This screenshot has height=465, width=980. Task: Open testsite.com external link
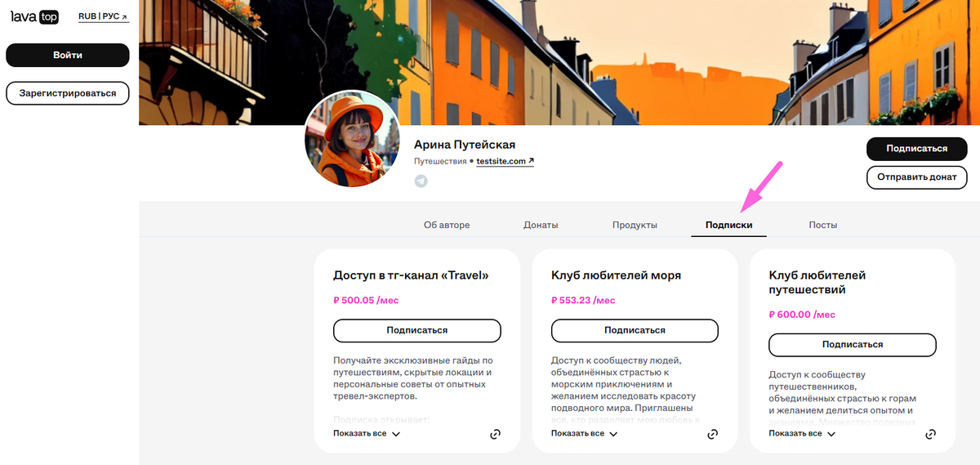point(505,161)
